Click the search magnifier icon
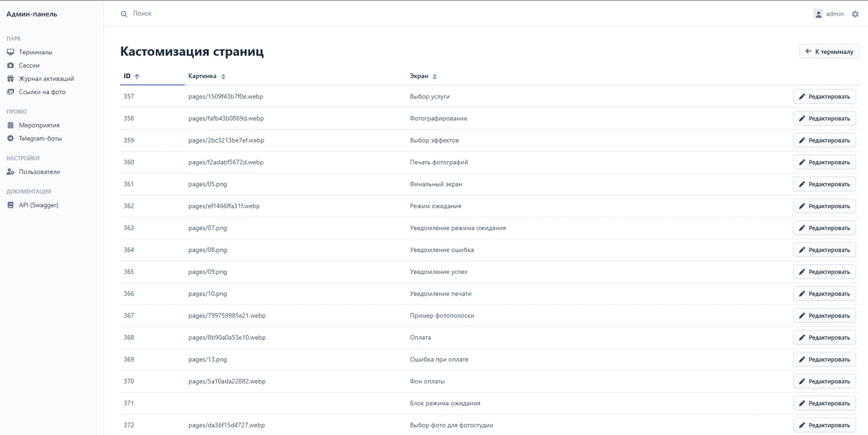Image resolution: width=868 pixels, height=435 pixels. (x=124, y=14)
